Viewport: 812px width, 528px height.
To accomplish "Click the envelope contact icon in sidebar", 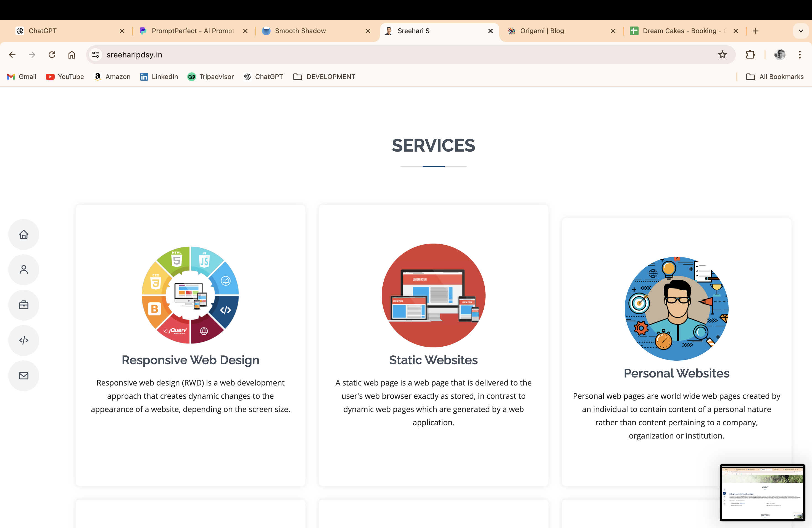I will pyautogui.click(x=23, y=376).
